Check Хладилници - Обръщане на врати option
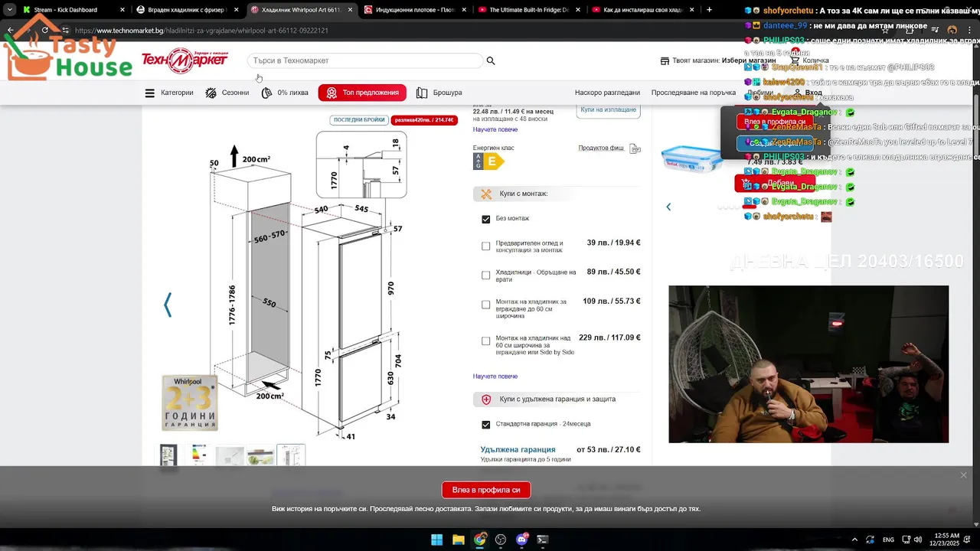980x551 pixels. pyautogui.click(x=485, y=275)
